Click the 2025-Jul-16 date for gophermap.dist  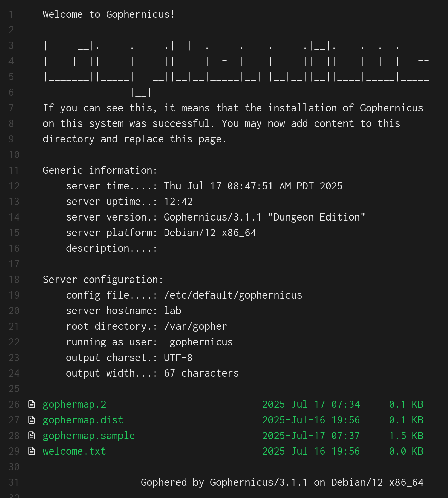click(294, 420)
